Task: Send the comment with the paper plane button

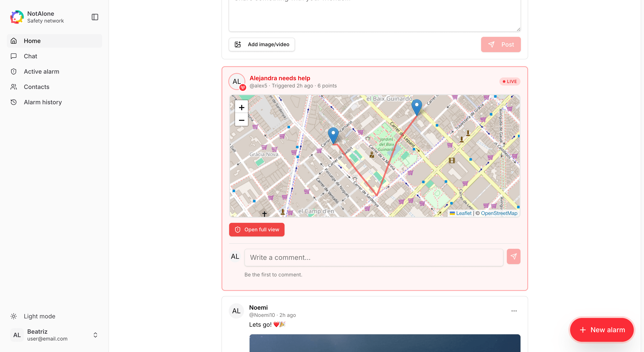Action: (x=513, y=256)
